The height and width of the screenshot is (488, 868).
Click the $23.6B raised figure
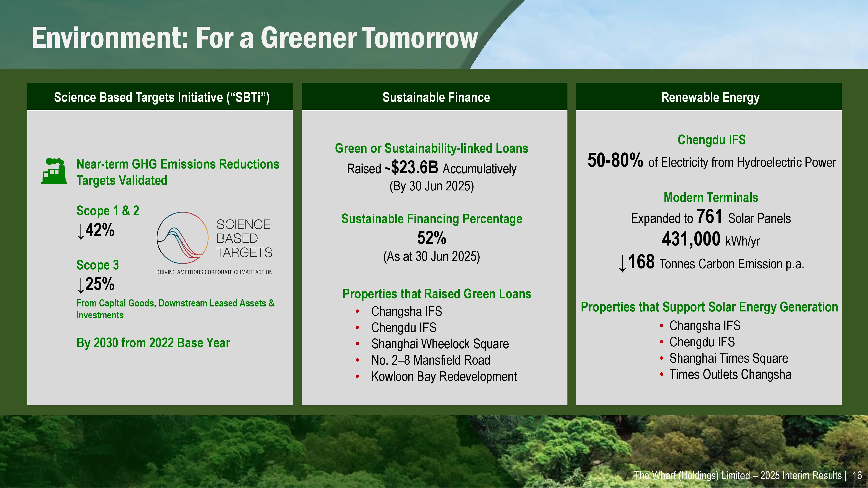414,167
